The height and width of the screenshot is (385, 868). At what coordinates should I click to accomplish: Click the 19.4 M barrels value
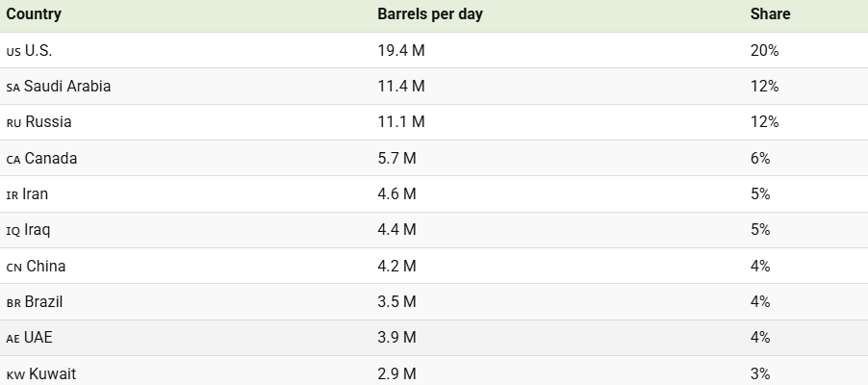[x=400, y=50]
